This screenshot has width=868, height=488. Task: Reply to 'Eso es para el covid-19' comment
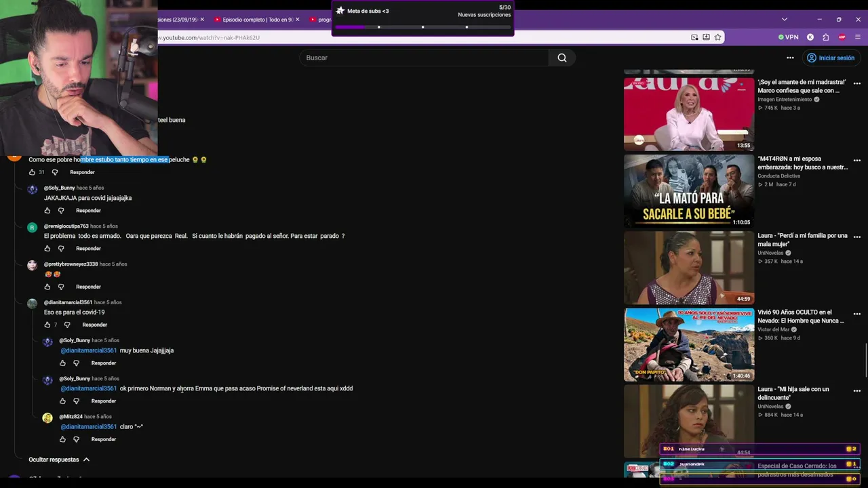pos(94,325)
